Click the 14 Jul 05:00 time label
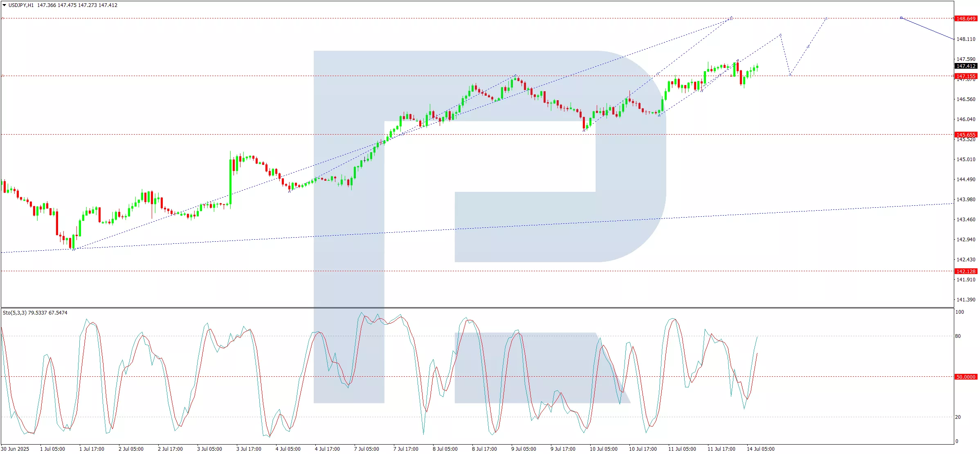The image size is (980, 454). (x=760, y=449)
